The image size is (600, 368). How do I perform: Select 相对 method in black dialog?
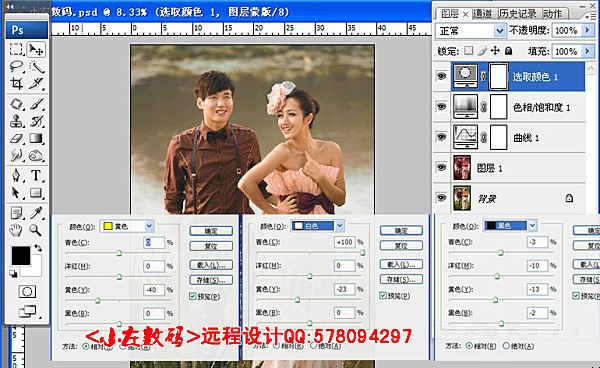469,346
